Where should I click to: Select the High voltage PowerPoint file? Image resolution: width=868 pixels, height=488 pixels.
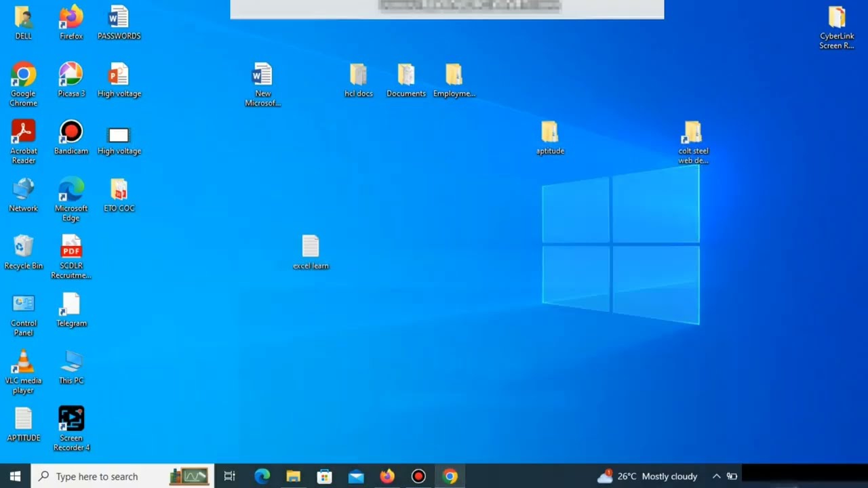119,80
